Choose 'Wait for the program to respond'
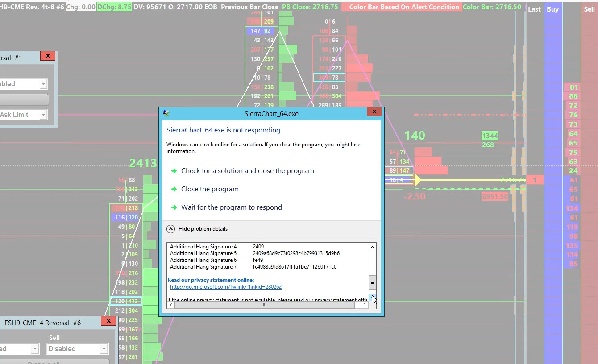This screenshot has width=598, height=364. point(232,207)
